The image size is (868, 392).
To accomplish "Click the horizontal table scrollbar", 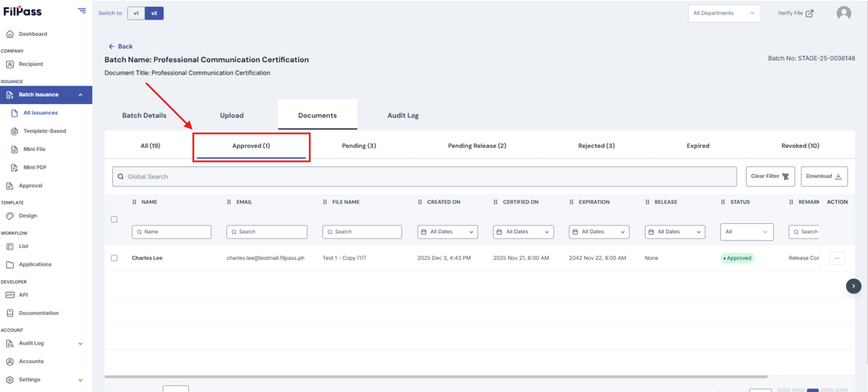I will (436, 376).
